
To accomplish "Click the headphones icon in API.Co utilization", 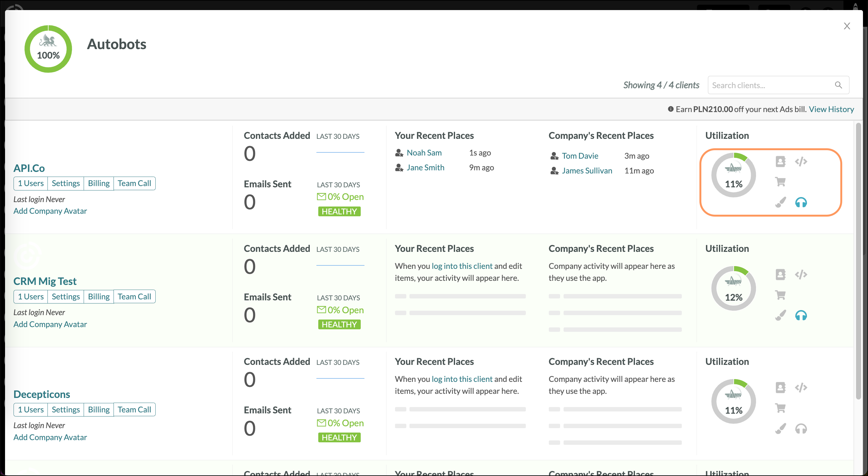I will click(801, 202).
